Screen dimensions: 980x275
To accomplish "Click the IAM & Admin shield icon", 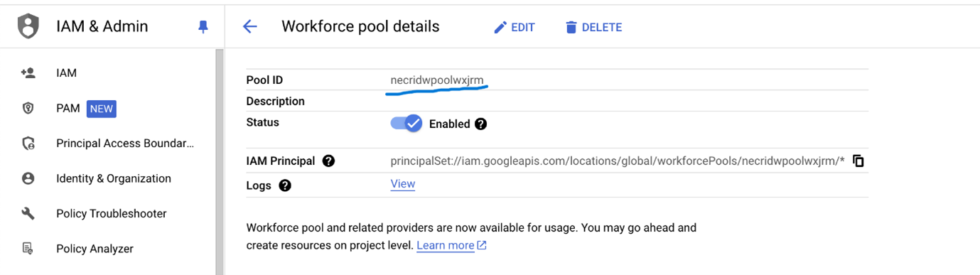I will (28, 27).
